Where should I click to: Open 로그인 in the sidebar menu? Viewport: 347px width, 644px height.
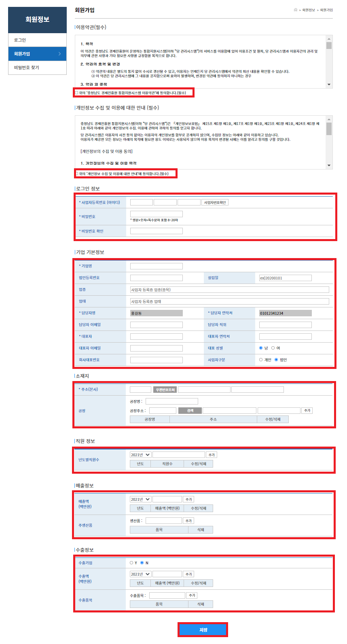click(x=37, y=40)
